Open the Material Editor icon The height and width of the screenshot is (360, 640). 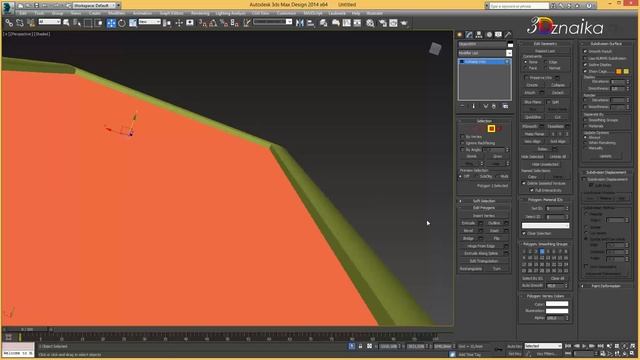pyautogui.click(x=370, y=23)
